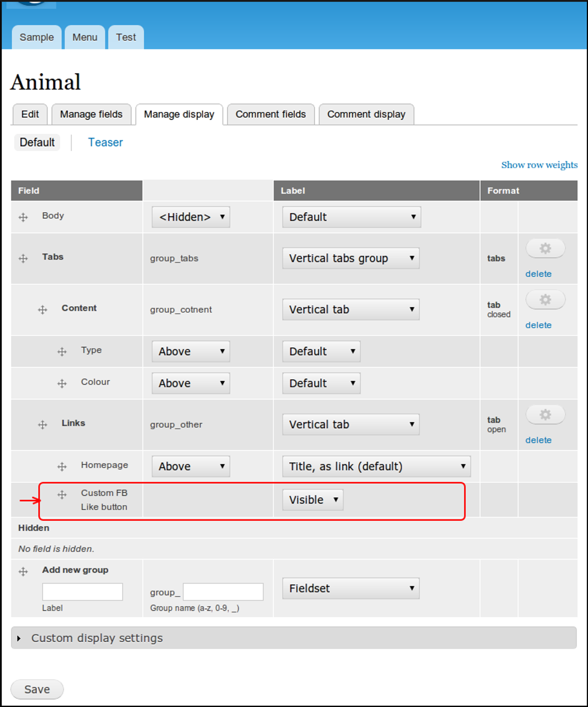Open the Body label dropdown showing Hidden
Screen dimensions: 588x707
(x=191, y=217)
